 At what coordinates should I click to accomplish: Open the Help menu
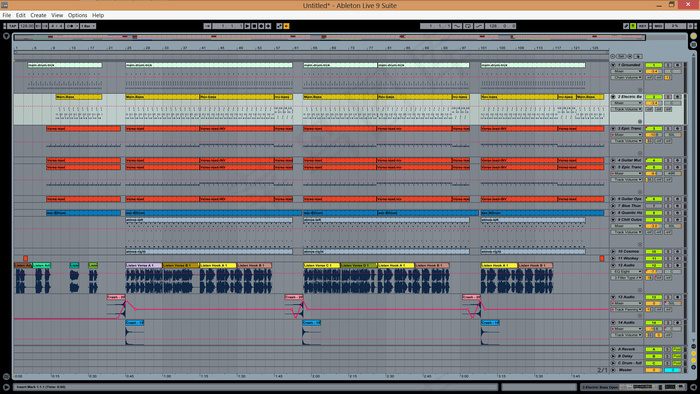click(98, 15)
